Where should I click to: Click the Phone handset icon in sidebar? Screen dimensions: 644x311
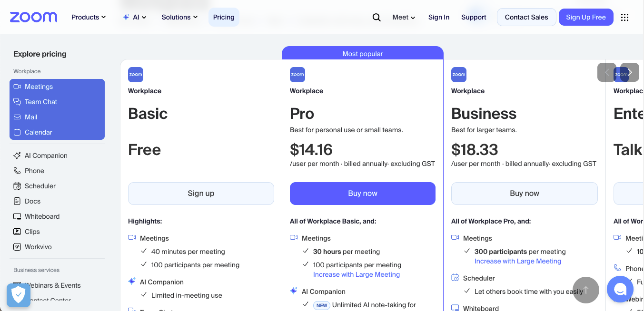click(17, 171)
